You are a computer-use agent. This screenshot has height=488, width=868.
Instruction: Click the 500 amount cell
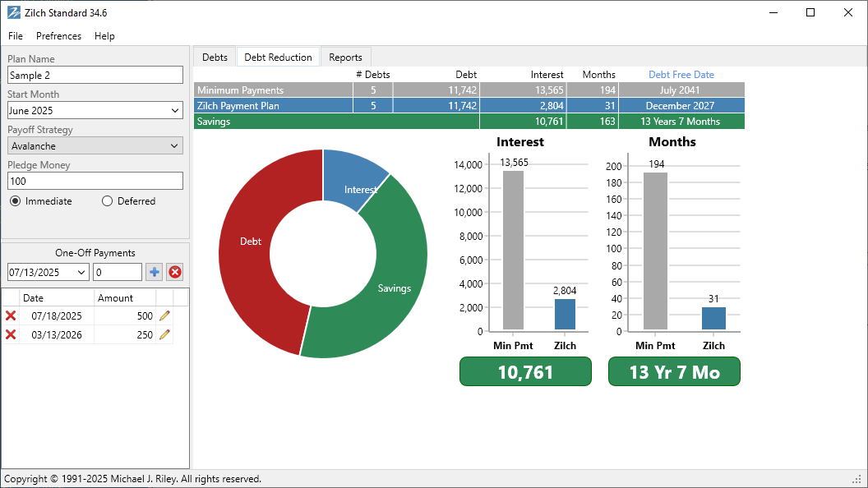point(125,316)
